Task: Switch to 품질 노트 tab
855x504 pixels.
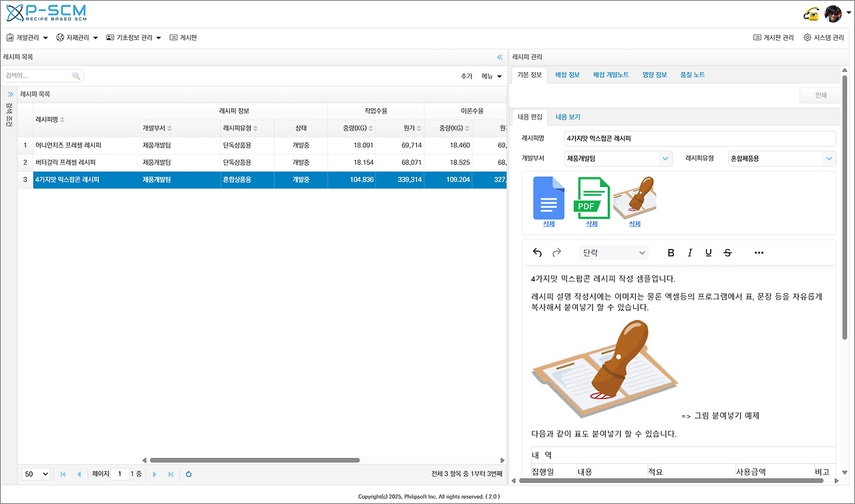Action: pos(693,75)
